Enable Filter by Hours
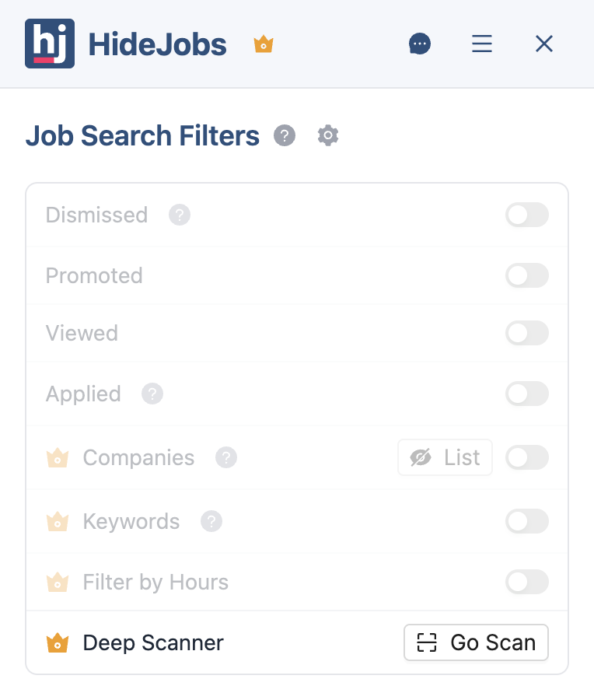The height and width of the screenshot is (700, 594). pos(527,582)
